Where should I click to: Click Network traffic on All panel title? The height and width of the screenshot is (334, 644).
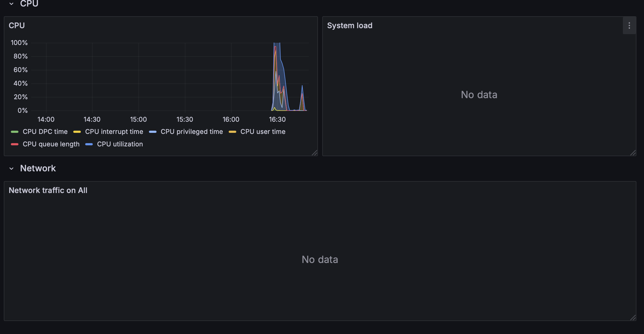(x=48, y=190)
